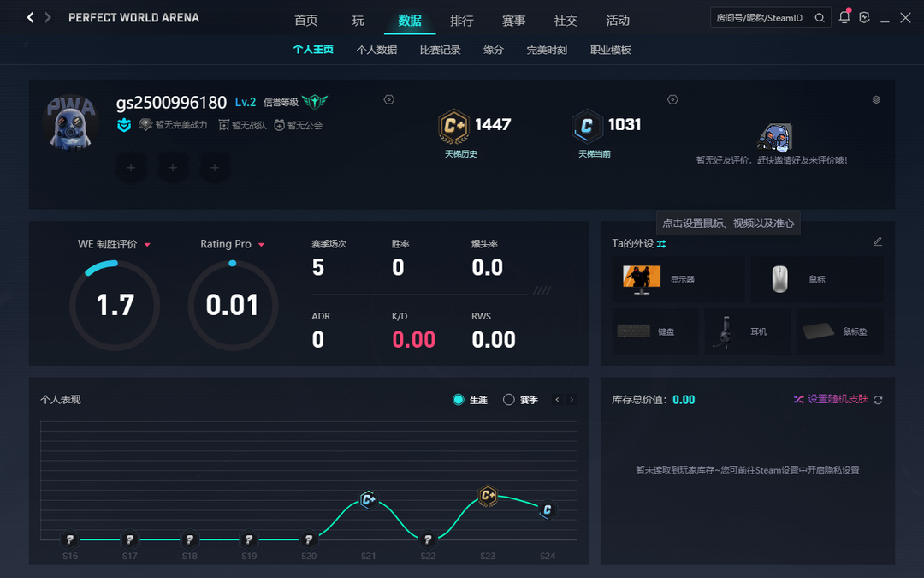The width and height of the screenshot is (924, 578).
Task: Go forward with the right arrow
Action: (48, 18)
